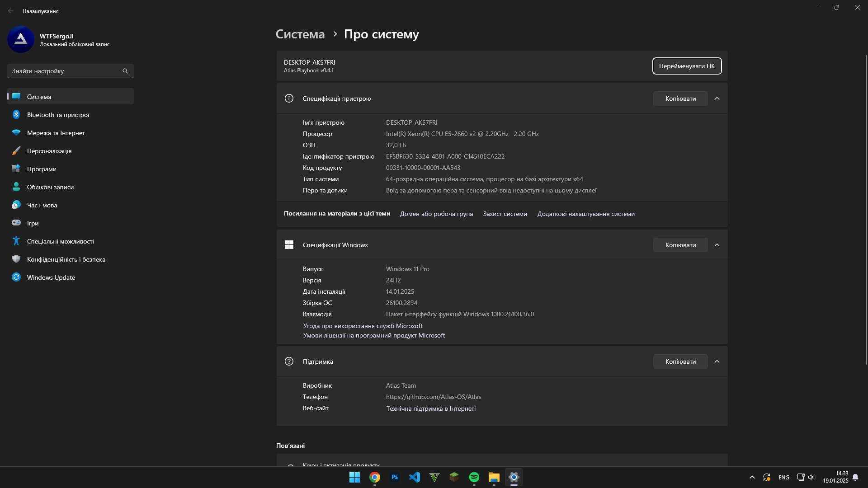Open the Windows Start menu
Image resolution: width=868 pixels, height=488 pixels.
tap(355, 477)
